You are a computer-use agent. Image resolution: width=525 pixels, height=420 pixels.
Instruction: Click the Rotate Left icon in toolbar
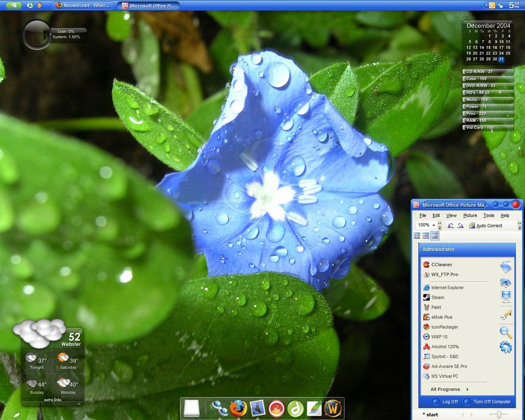[x=451, y=226]
